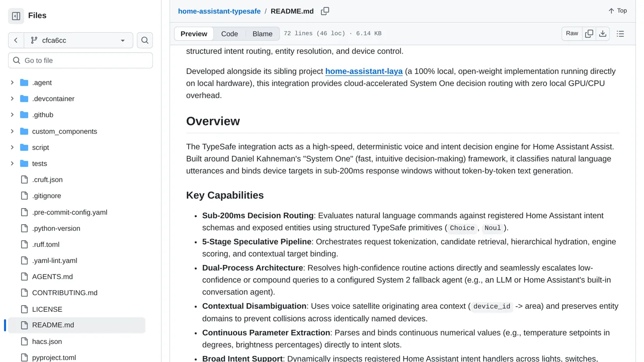This screenshot has height=362, width=644.
Task: Open the hacs.json file
Action: (x=47, y=341)
